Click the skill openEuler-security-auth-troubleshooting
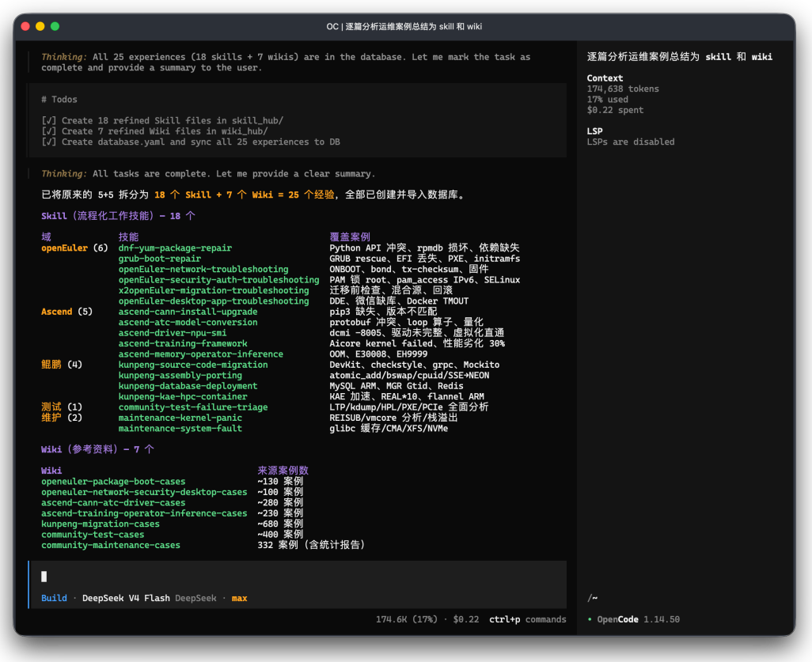Image resolution: width=812 pixels, height=662 pixels. (x=219, y=279)
